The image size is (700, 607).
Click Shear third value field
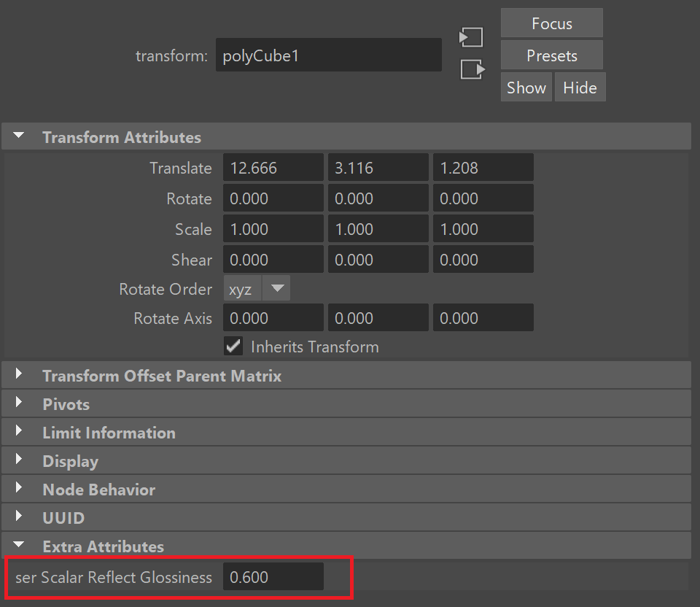[x=483, y=260]
